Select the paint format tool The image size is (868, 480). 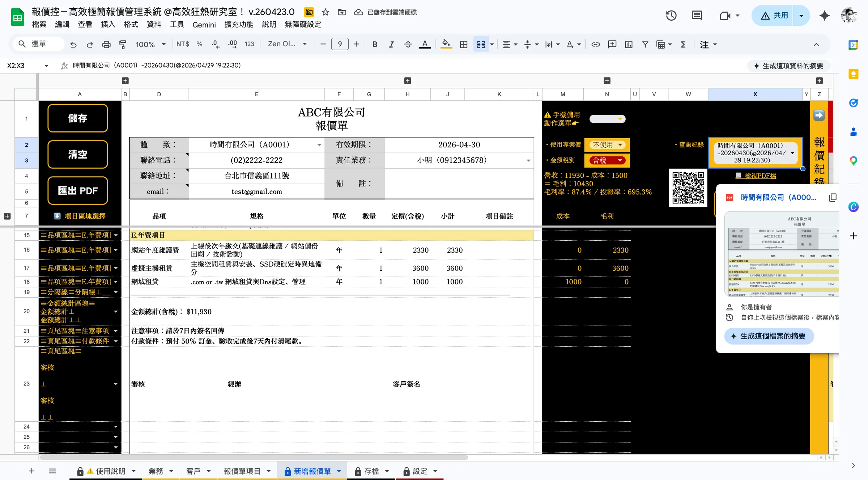[123, 45]
